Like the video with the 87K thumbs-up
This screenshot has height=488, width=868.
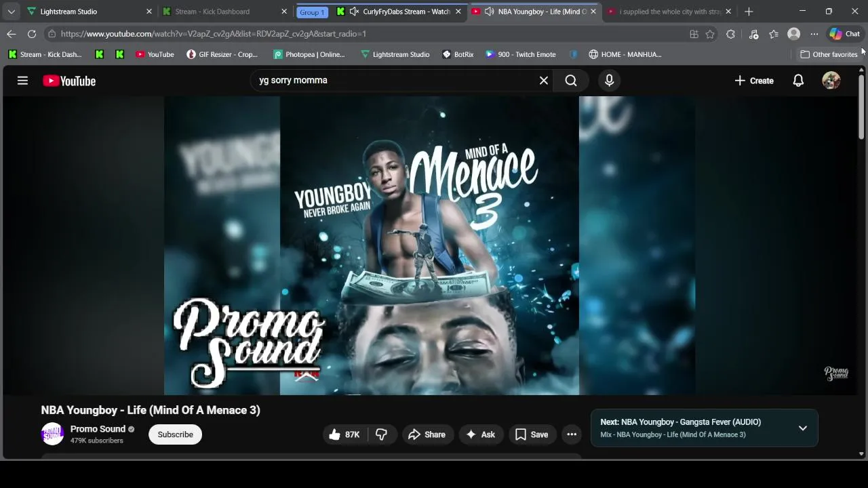344,434
